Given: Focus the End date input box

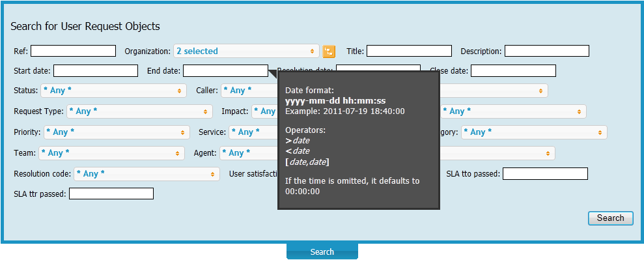Looking at the screenshot, I should click(225, 70).
